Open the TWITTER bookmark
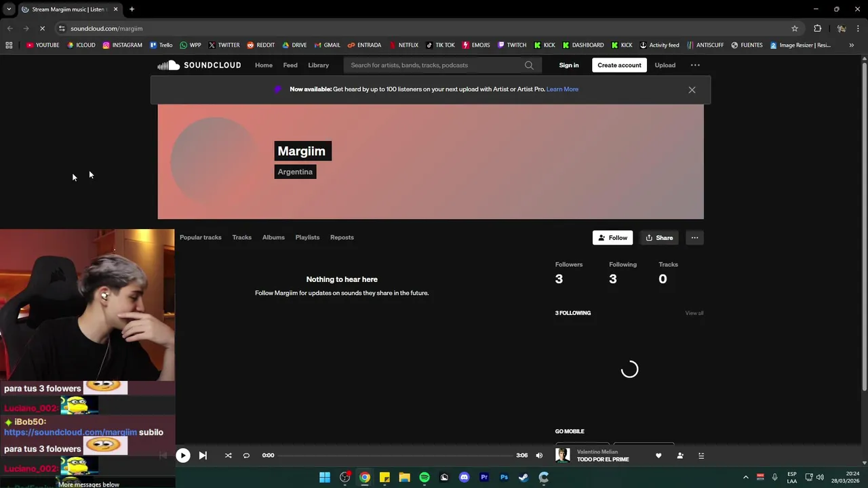The width and height of the screenshot is (868, 488). (224, 45)
